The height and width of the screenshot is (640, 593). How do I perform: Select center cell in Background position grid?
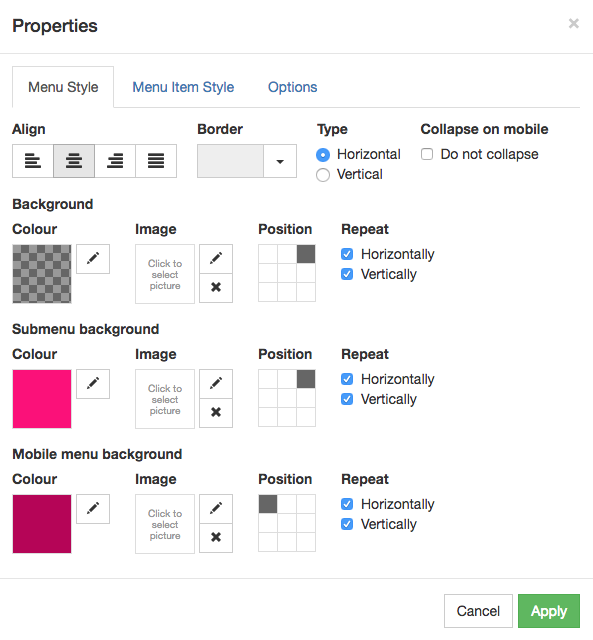(x=287, y=273)
